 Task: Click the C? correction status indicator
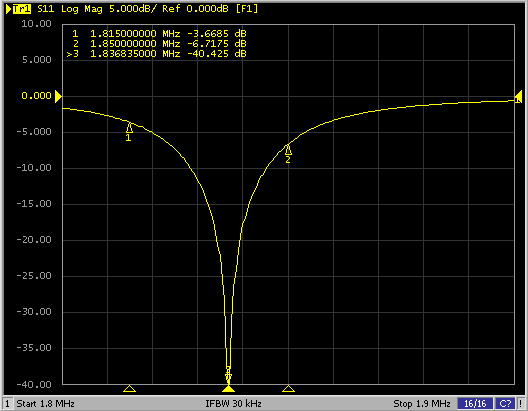coord(505,403)
